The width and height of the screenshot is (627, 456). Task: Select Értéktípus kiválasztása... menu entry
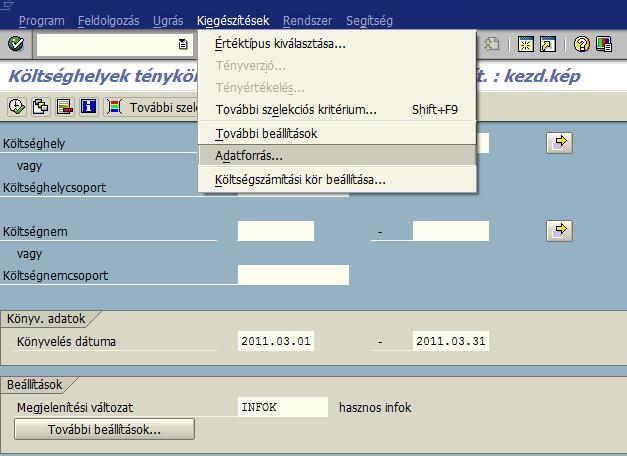(337, 43)
